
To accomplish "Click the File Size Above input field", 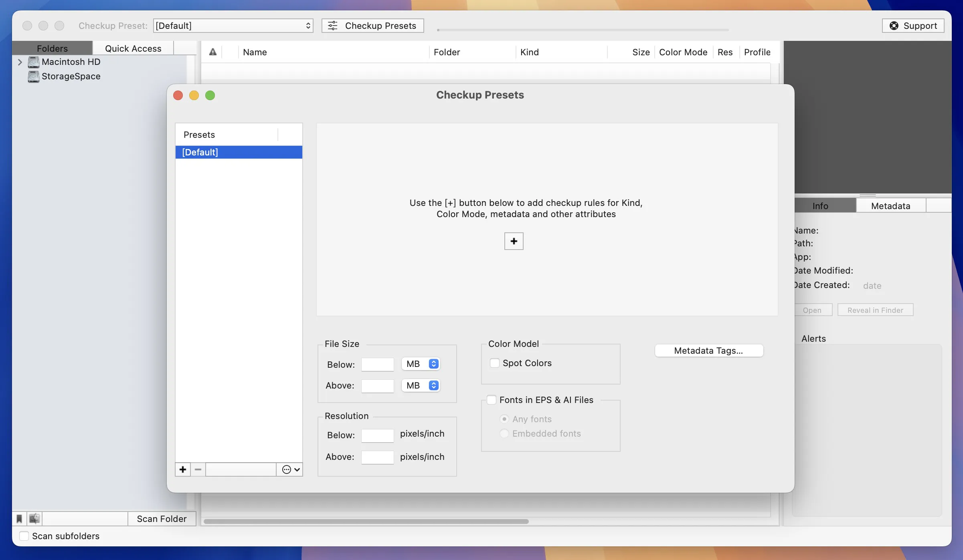I will pyautogui.click(x=377, y=386).
